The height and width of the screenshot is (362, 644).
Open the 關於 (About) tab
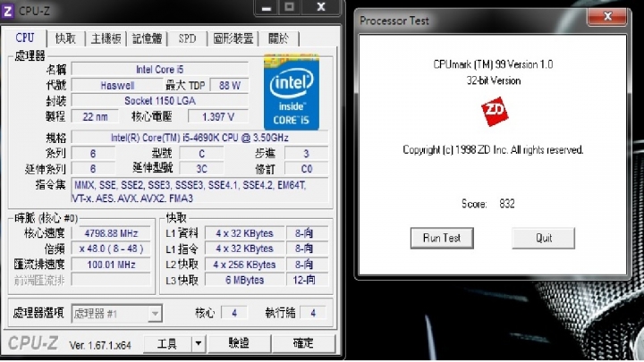click(x=278, y=38)
